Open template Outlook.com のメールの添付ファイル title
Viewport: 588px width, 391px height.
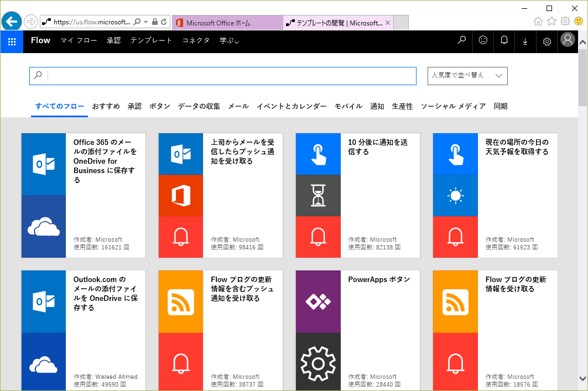click(106, 294)
